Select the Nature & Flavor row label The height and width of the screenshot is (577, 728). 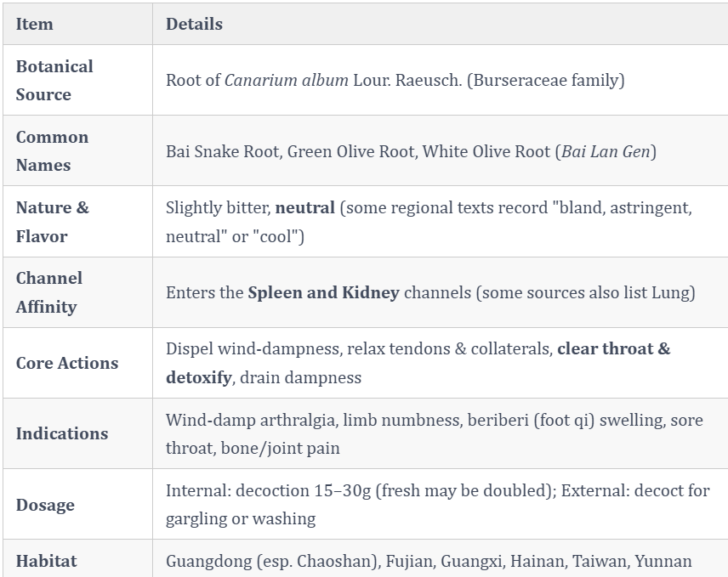(52, 222)
